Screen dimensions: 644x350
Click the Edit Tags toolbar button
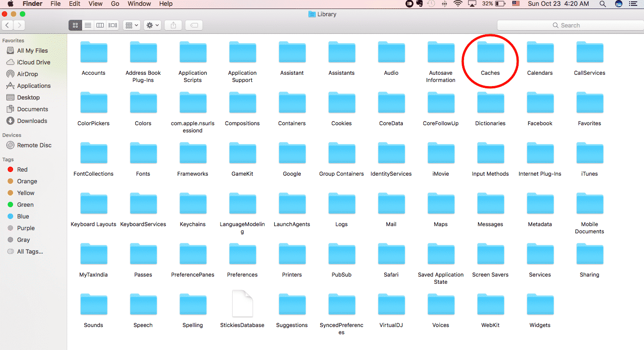(x=194, y=25)
